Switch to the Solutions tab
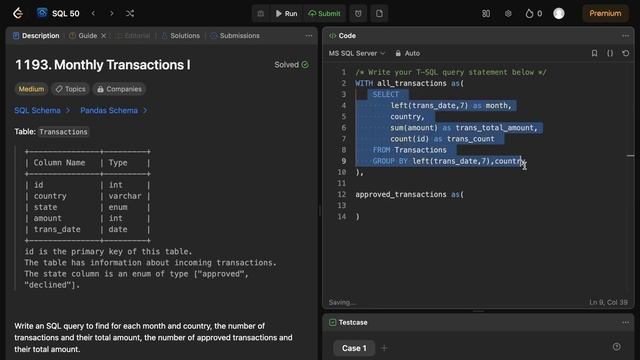The width and height of the screenshot is (640, 360). tap(180, 36)
